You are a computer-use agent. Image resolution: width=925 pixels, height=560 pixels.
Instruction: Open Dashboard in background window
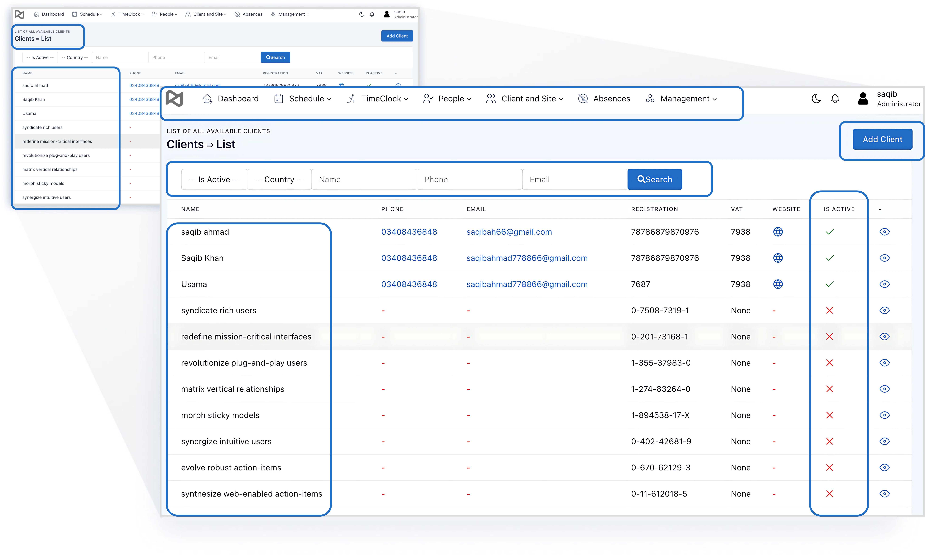(49, 14)
